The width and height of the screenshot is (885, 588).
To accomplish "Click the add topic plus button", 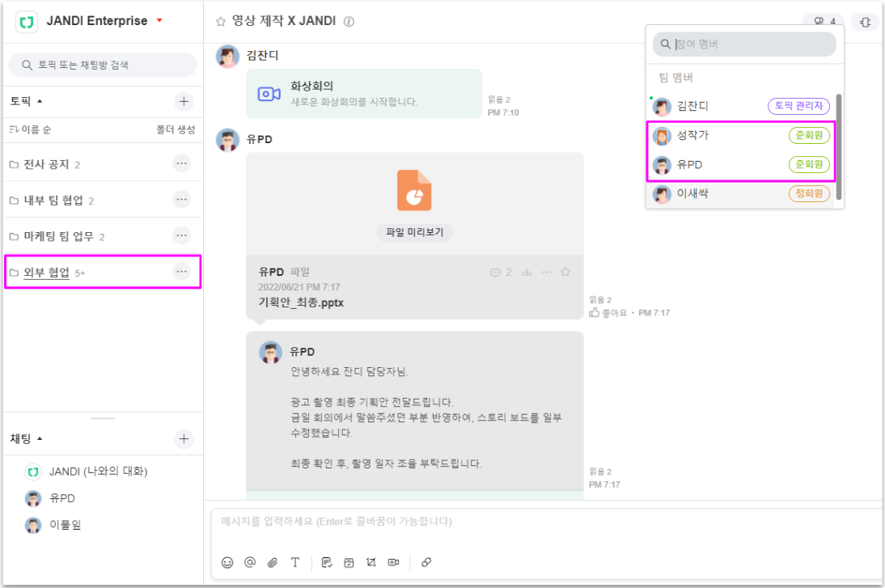I will (184, 101).
